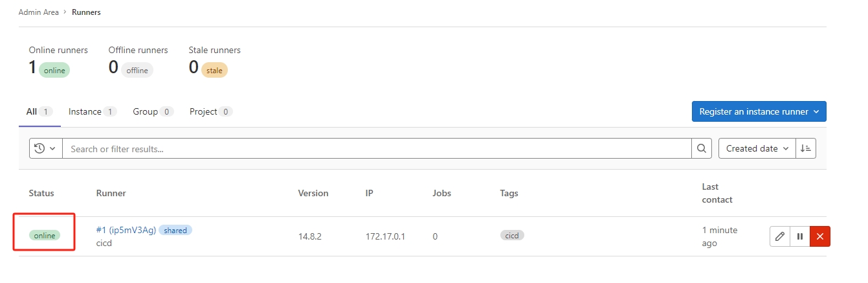The image size is (868, 283).
Task: Open the Project runners tab
Action: pyautogui.click(x=203, y=111)
